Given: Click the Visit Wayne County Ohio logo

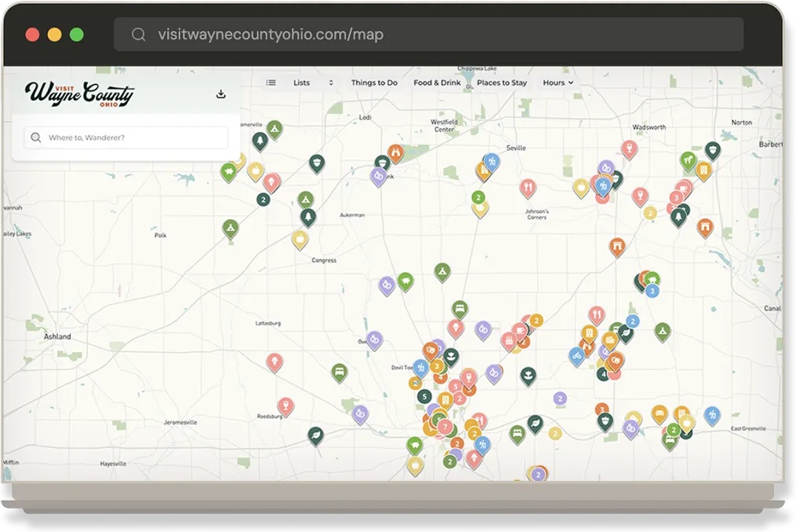Looking at the screenshot, I should click(x=80, y=94).
